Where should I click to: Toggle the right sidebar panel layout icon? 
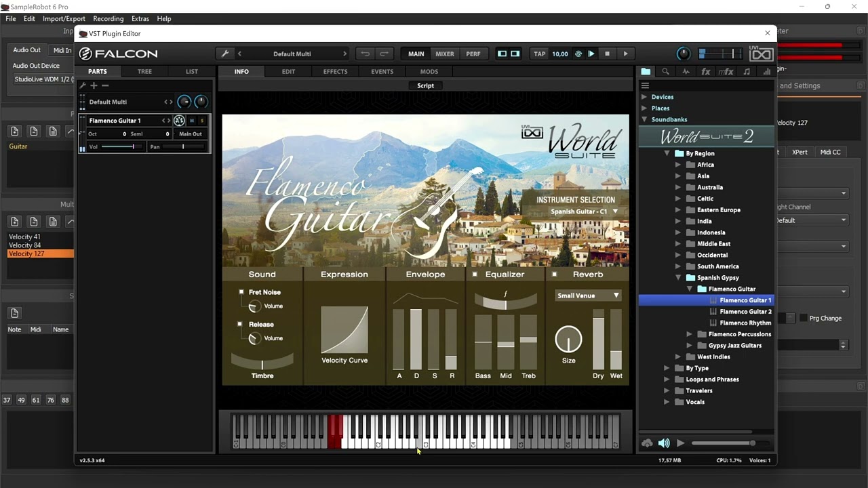[x=515, y=54]
